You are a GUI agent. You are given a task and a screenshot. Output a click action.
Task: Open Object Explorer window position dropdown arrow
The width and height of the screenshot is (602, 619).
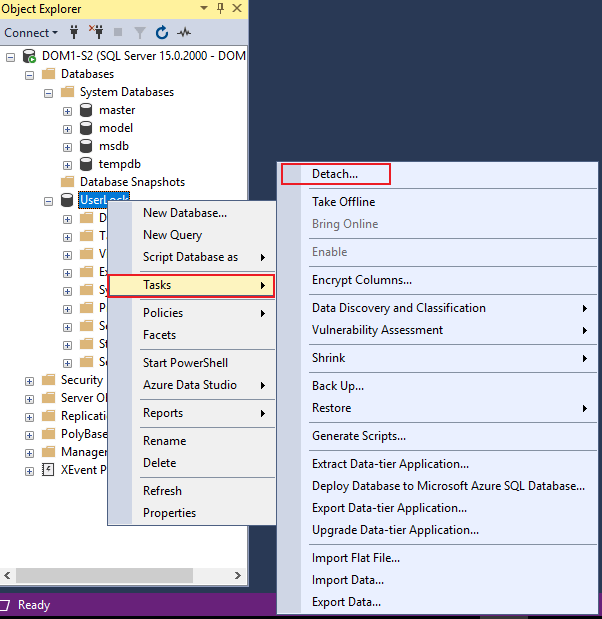204,8
